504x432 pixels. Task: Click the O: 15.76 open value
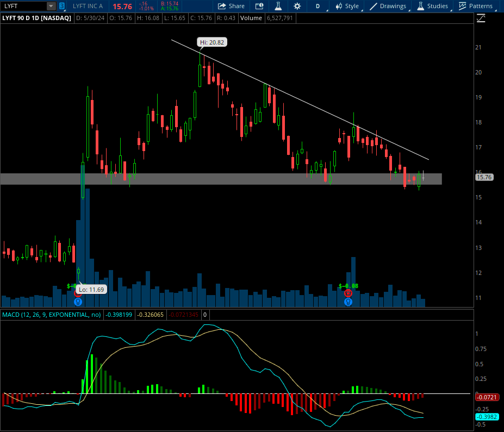click(x=121, y=18)
